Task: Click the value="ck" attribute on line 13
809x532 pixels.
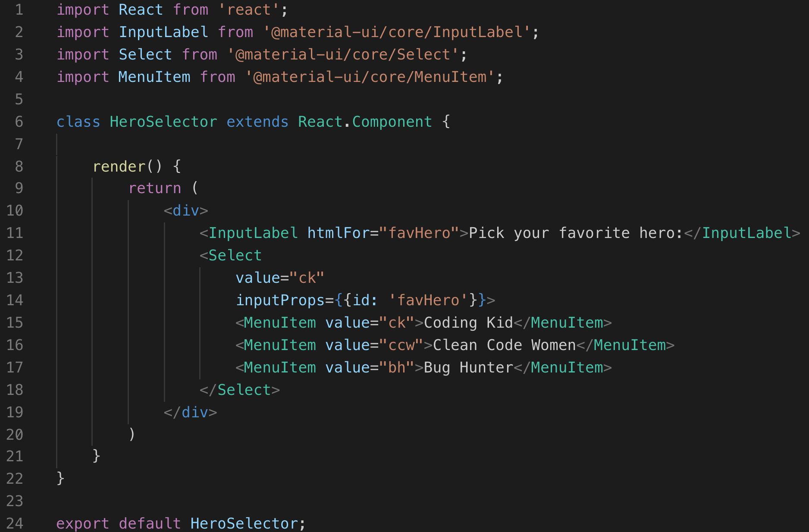Action: coord(280,278)
